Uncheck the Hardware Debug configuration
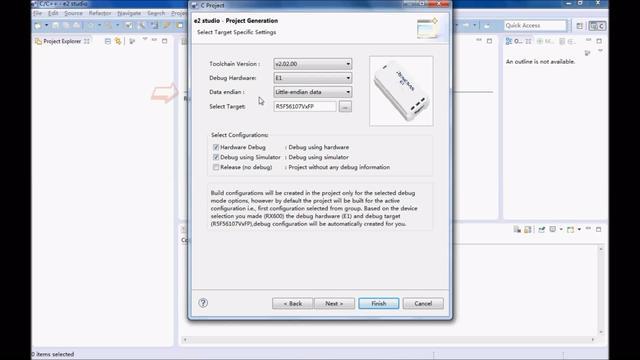 [216, 147]
